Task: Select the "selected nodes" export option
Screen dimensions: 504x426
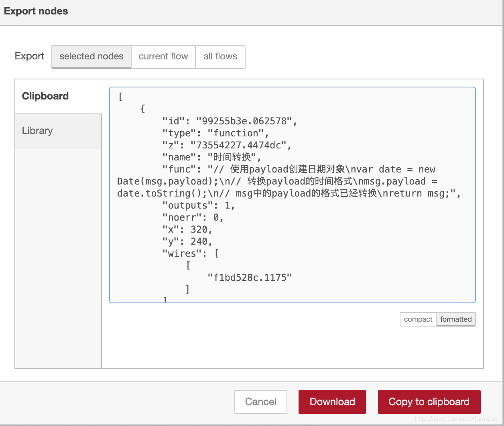Action: coord(91,57)
